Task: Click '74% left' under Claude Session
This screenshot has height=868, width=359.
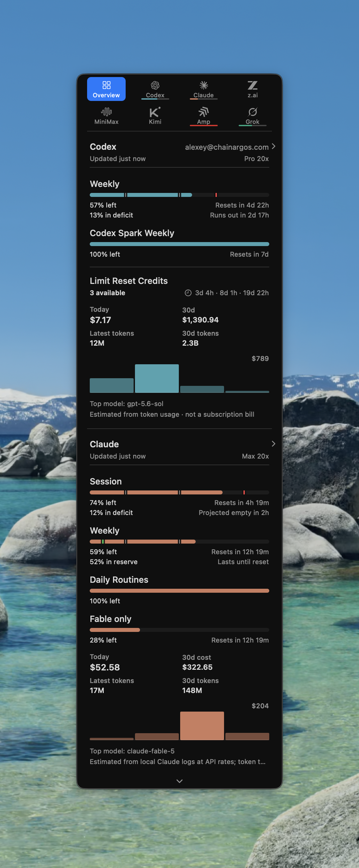Action: click(x=103, y=503)
